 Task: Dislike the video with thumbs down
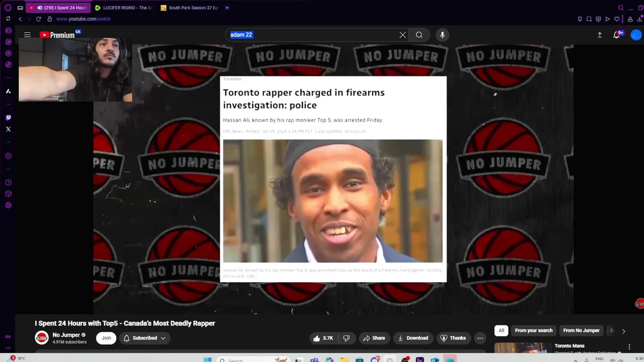coord(346,338)
